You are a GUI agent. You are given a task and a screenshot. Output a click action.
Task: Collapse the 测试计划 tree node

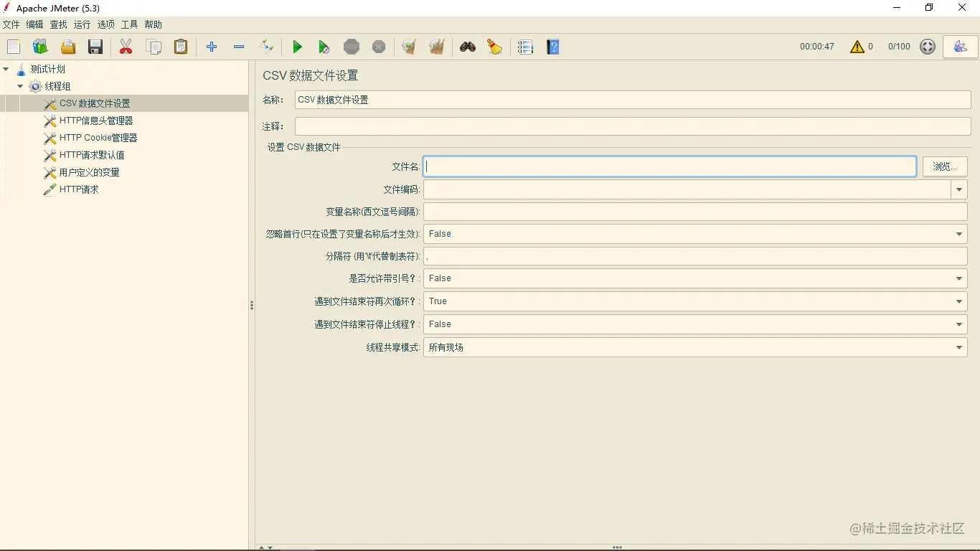(6, 69)
